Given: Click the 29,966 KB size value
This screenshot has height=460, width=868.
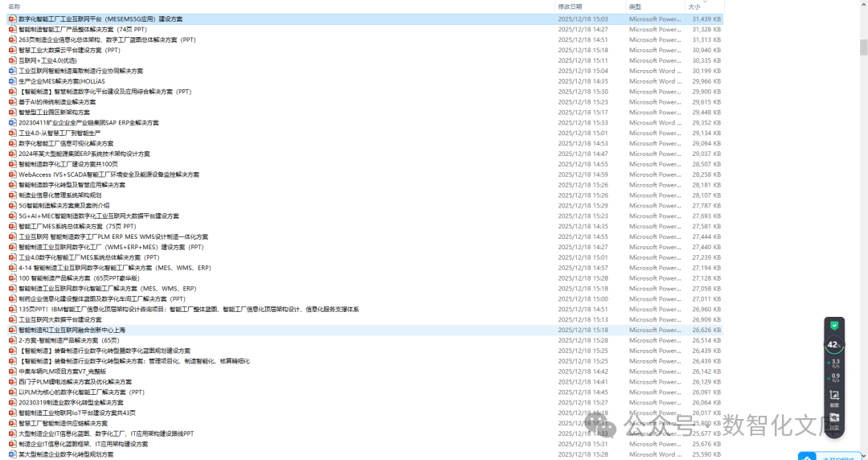Looking at the screenshot, I should (706, 81).
